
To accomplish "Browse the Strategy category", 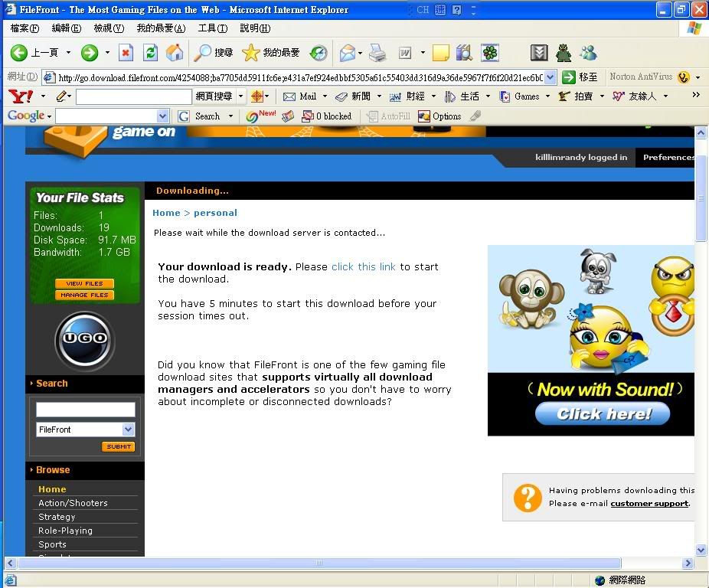I will pyautogui.click(x=57, y=517).
